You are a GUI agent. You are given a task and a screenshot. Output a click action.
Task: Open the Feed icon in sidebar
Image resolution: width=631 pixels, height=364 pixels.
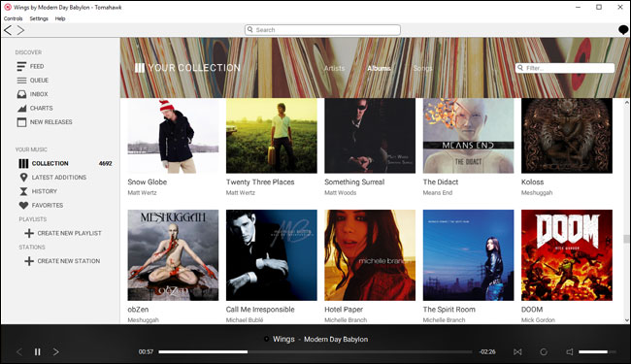coord(21,66)
